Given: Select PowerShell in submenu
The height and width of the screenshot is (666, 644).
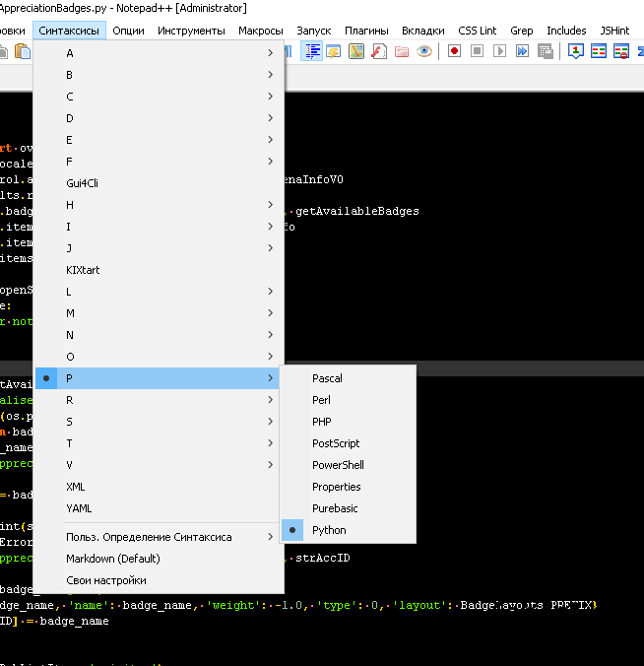Looking at the screenshot, I should [349, 465].
